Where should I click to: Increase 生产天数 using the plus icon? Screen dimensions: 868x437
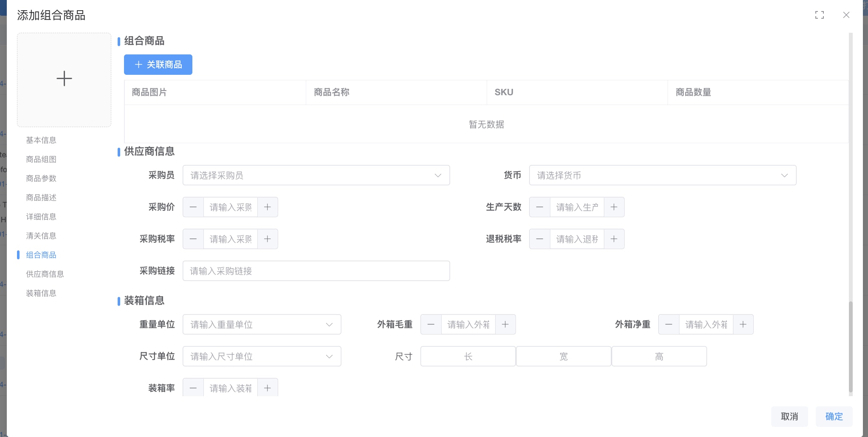coord(614,207)
